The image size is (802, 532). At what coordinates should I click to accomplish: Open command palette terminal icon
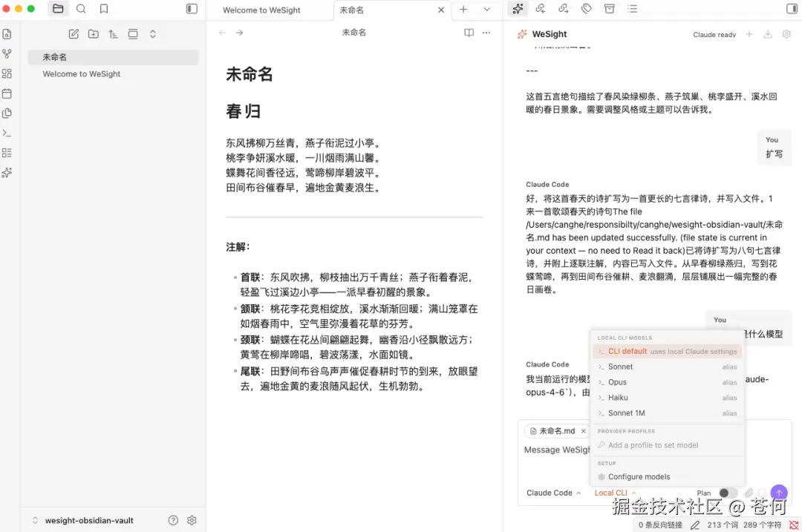click(7, 133)
